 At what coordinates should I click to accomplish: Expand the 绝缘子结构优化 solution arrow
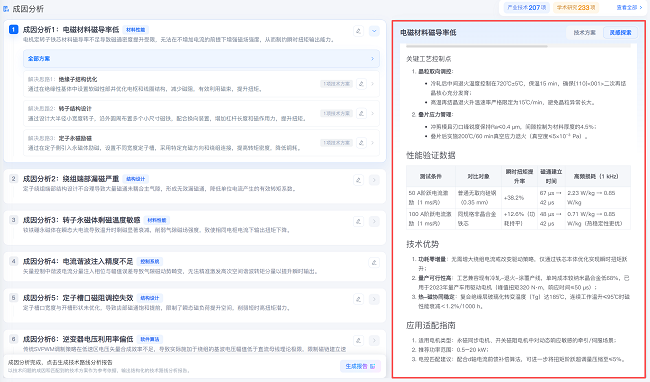(372, 84)
